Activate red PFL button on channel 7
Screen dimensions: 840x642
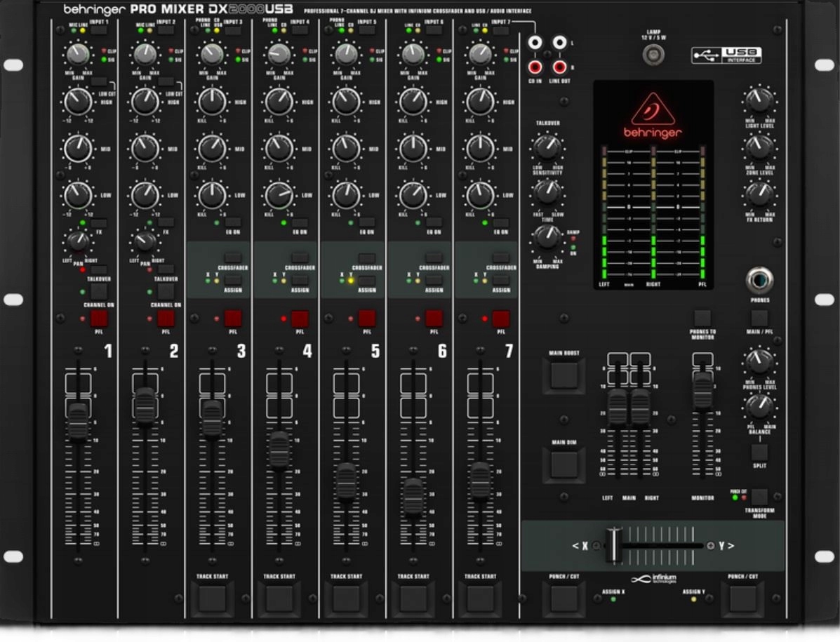(500, 319)
